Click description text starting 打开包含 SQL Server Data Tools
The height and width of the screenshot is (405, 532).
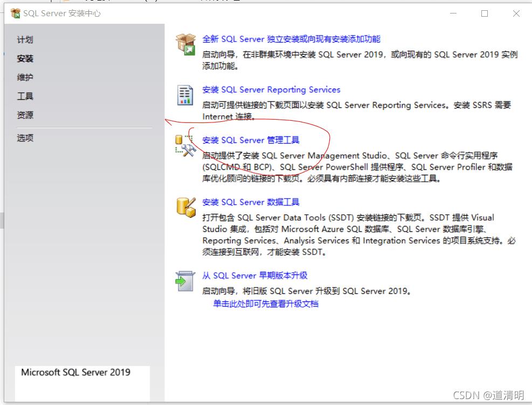359,235
